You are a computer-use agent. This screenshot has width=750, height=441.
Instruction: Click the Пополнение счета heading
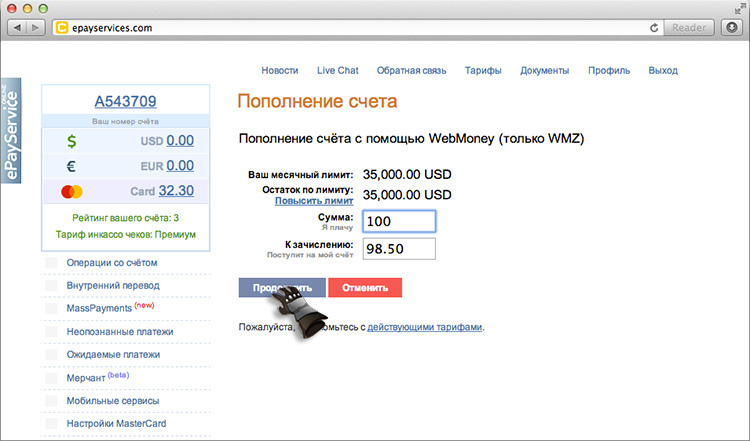click(x=317, y=101)
